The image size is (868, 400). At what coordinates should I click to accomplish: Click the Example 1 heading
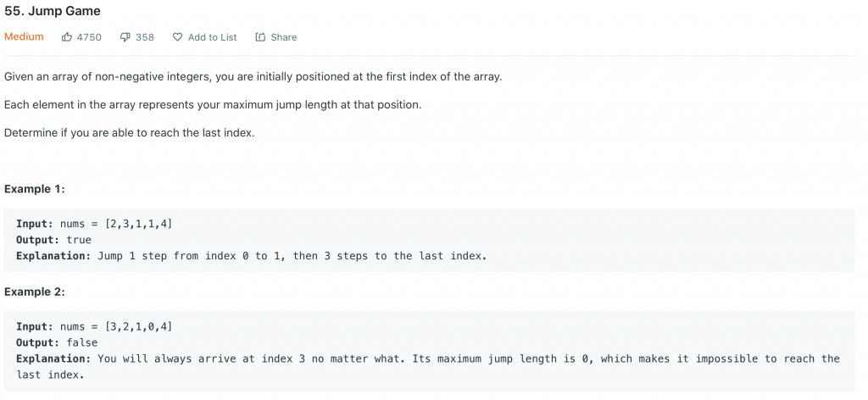(35, 189)
